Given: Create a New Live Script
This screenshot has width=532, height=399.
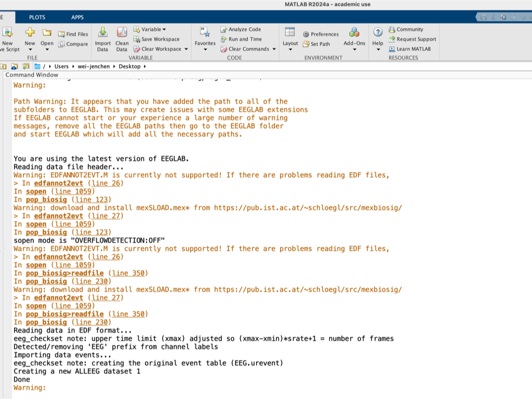Looking at the screenshot, I should [8, 39].
